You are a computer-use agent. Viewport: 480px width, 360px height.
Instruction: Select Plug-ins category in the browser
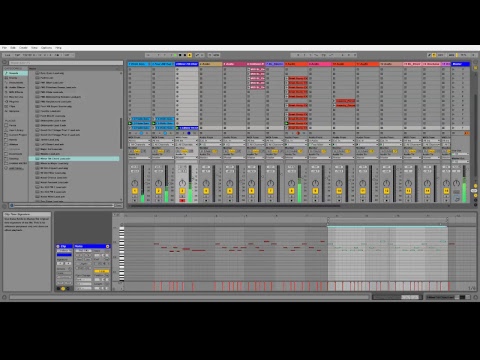[x=16, y=101]
